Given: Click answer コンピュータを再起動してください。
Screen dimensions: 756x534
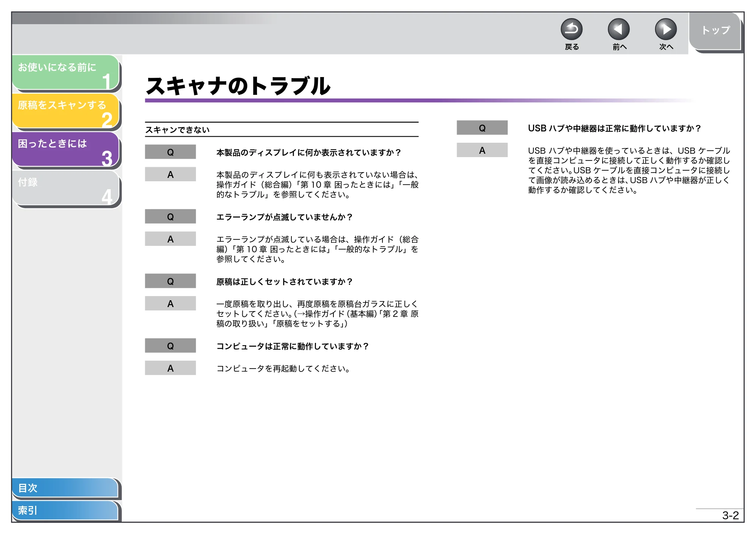Looking at the screenshot, I should [x=283, y=368].
